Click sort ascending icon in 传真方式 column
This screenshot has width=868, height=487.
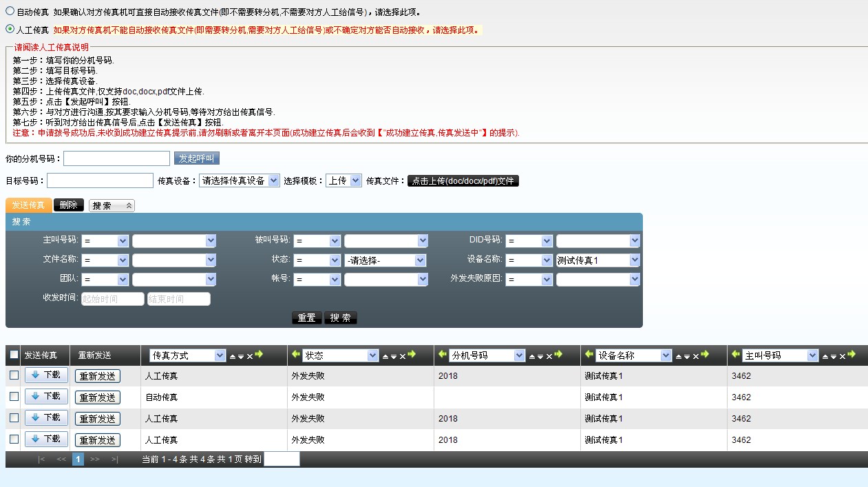coord(232,356)
